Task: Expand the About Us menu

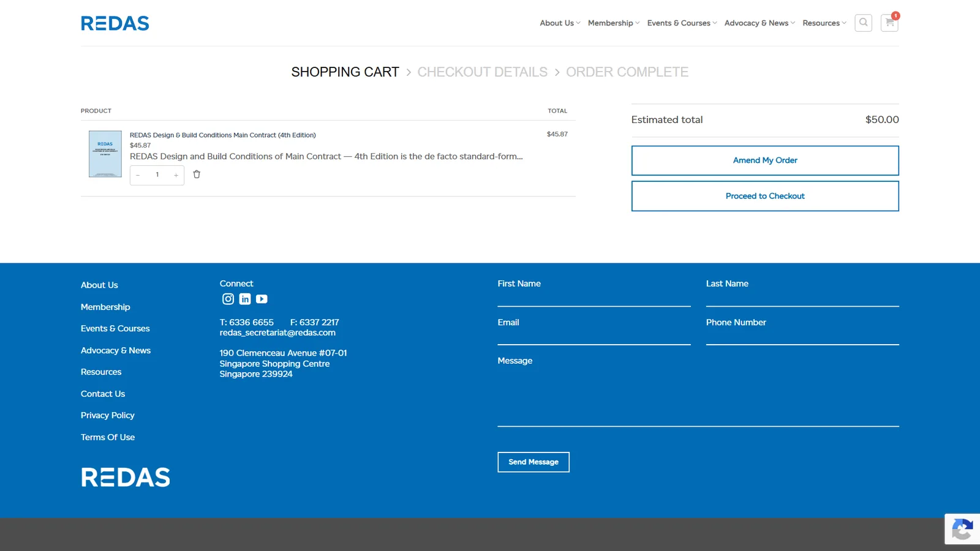Action: tap(560, 23)
